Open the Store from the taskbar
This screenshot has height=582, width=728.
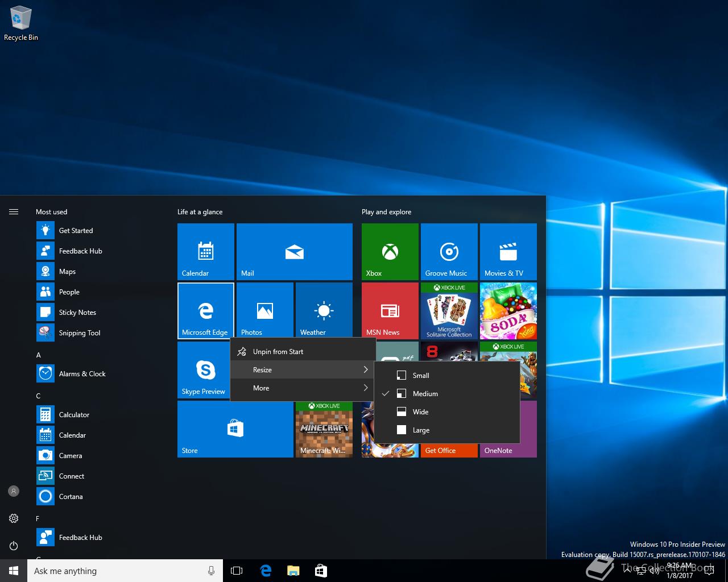pyautogui.click(x=321, y=571)
